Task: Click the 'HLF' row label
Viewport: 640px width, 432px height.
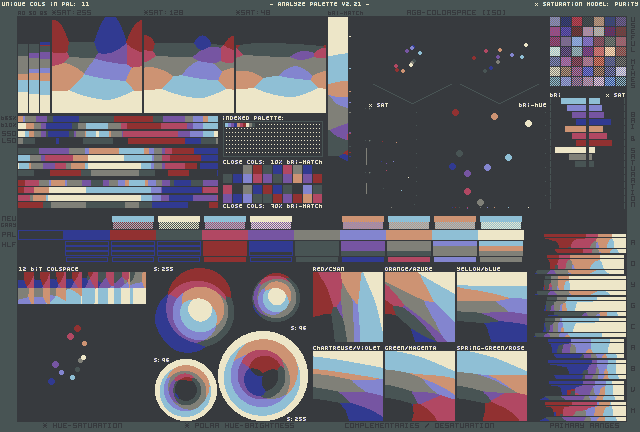Action: [9, 245]
